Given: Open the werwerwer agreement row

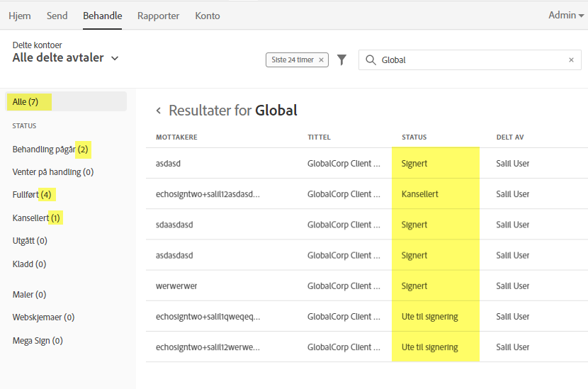Looking at the screenshot, I should point(177,286).
